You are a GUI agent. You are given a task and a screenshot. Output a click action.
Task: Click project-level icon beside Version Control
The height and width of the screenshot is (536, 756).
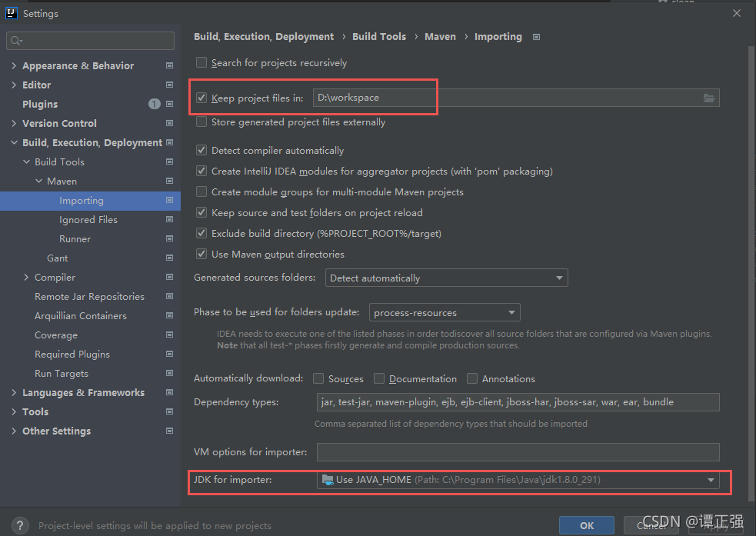170,123
